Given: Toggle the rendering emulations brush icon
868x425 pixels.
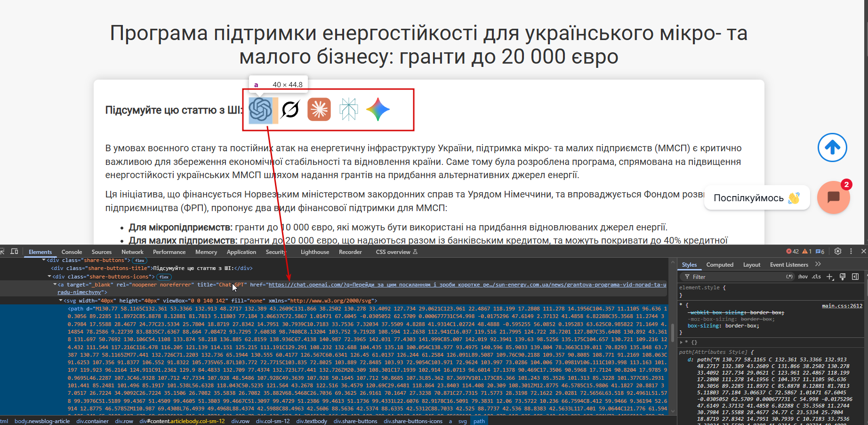Looking at the screenshot, I should click(x=843, y=277).
